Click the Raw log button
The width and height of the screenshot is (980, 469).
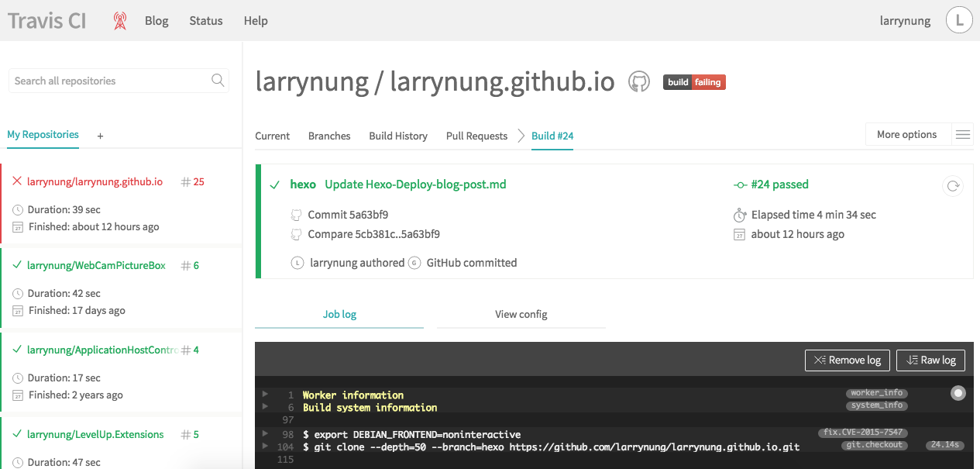coord(931,360)
